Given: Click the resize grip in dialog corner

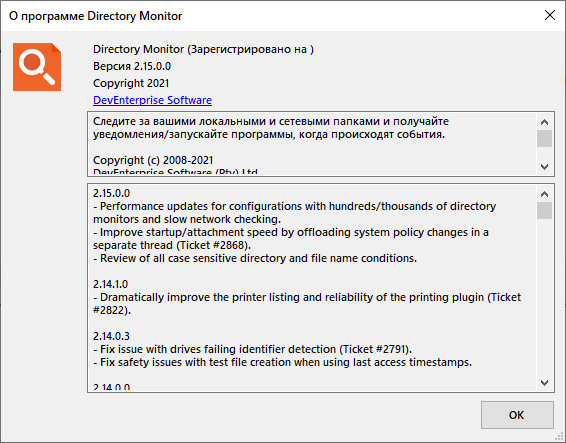Looking at the screenshot, I should (559, 436).
